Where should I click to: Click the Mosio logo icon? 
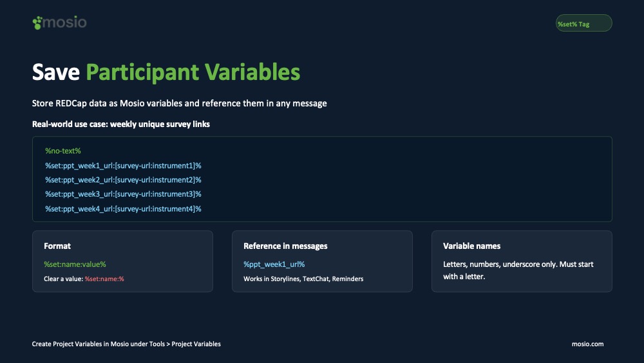[x=37, y=23]
